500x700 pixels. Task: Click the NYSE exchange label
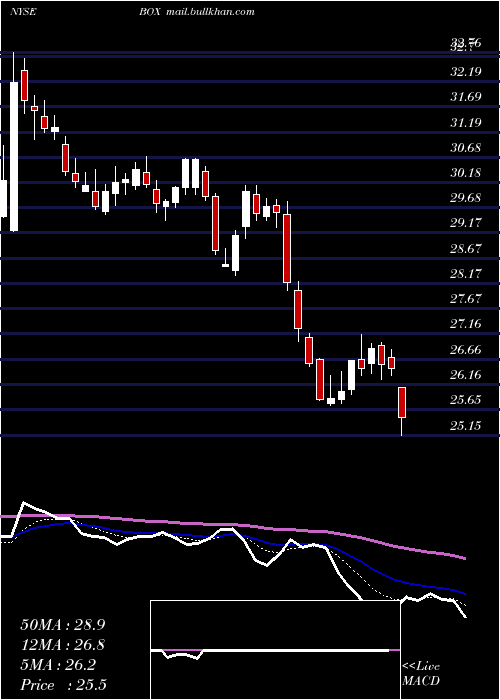(x=23, y=12)
